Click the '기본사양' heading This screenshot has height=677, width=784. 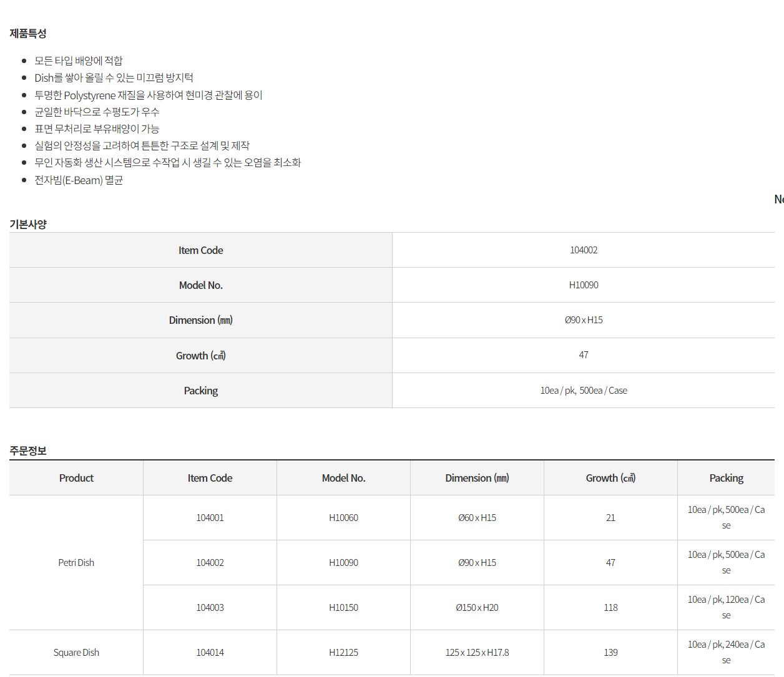coord(28,224)
